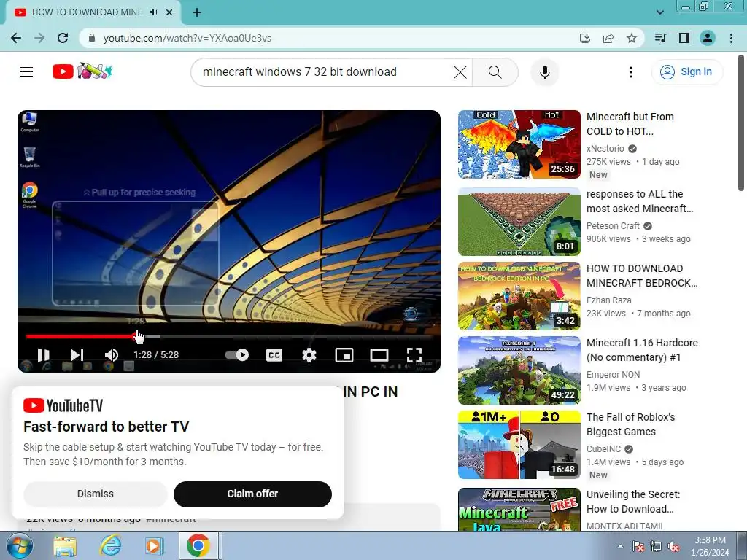Search with voice microphone icon
Image resolution: width=747 pixels, height=560 pixels.
(544, 72)
